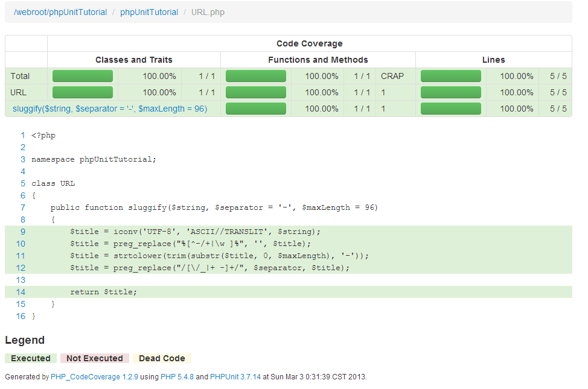The image size is (588, 389).
Task: Select URL.php in the breadcrumb trail
Action: [x=208, y=11]
